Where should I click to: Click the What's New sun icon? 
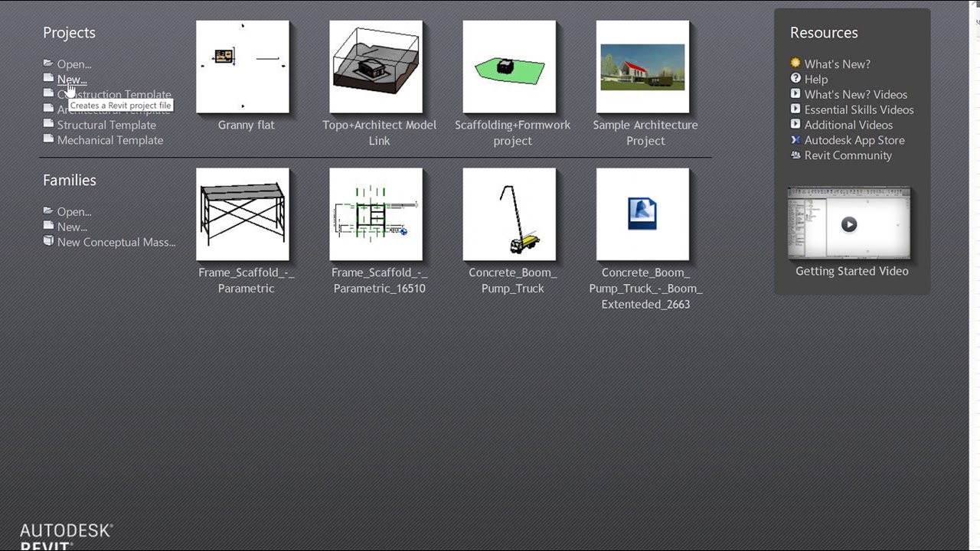pyautogui.click(x=795, y=64)
